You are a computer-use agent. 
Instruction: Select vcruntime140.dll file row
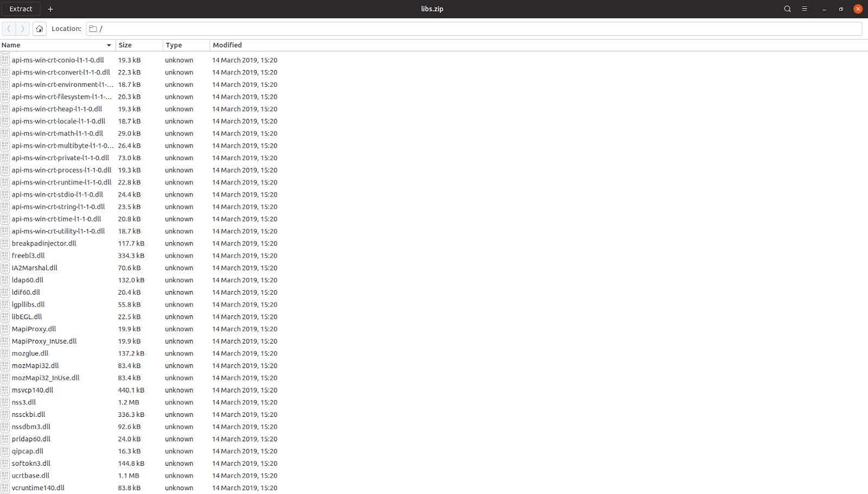(38, 487)
